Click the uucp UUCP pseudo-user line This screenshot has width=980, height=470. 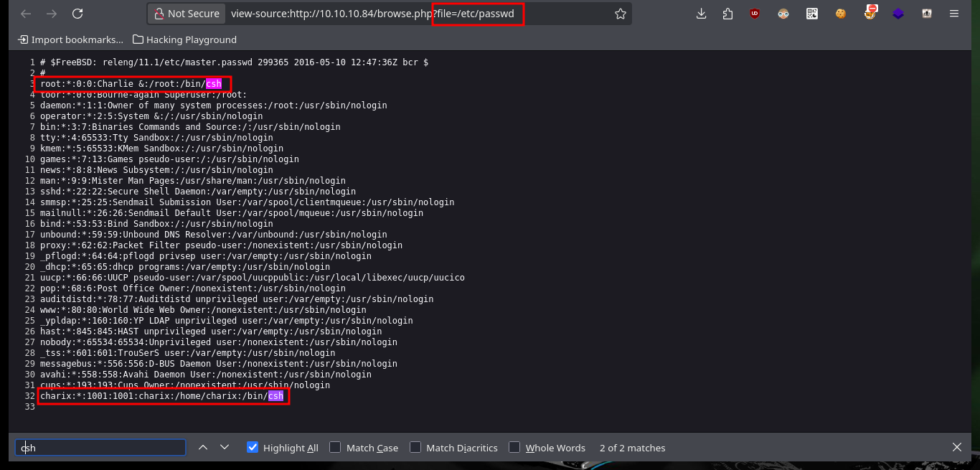coord(253,278)
